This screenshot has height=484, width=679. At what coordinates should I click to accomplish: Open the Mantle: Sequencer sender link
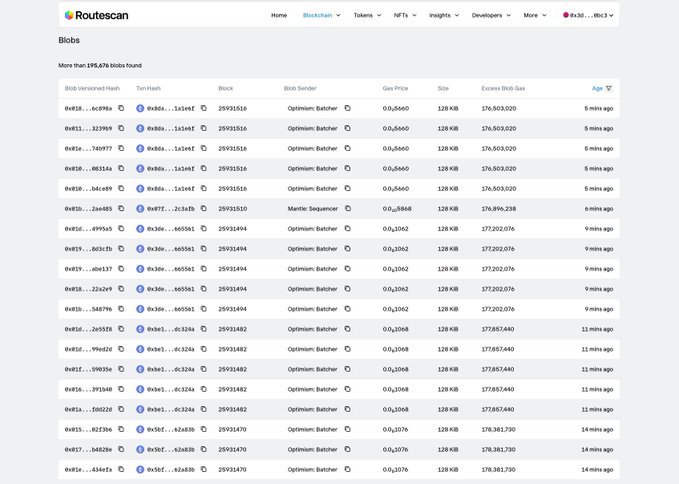[x=313, y=209]
